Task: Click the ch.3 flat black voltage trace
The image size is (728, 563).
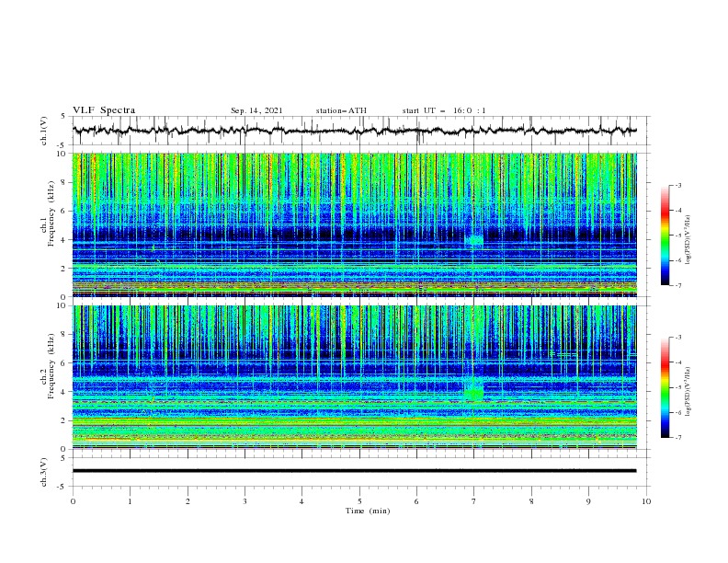Action: 354,471
